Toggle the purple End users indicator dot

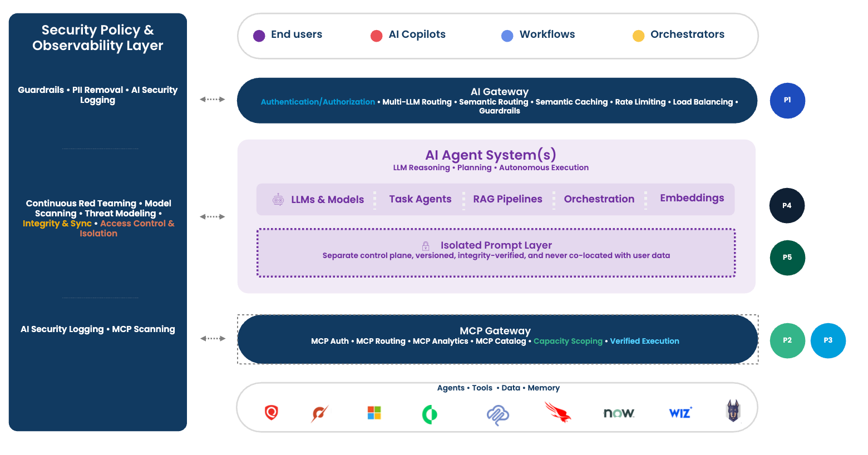[x=258, y=34]
